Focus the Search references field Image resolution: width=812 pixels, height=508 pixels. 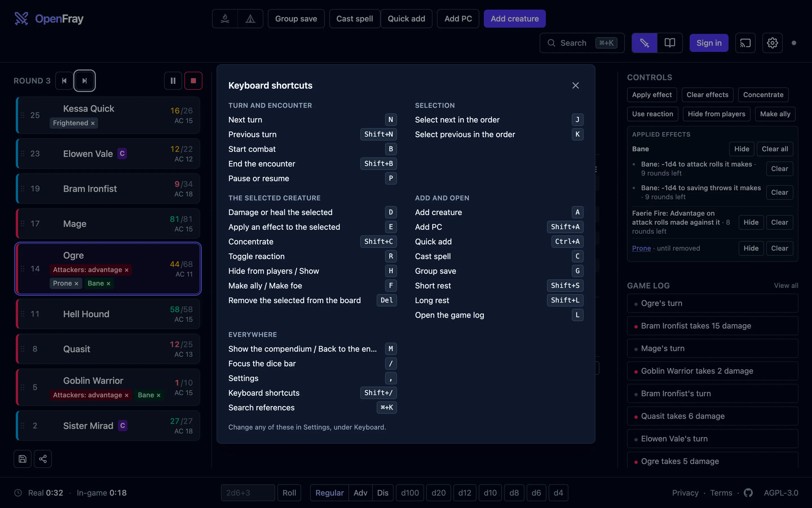pos(582,43)
